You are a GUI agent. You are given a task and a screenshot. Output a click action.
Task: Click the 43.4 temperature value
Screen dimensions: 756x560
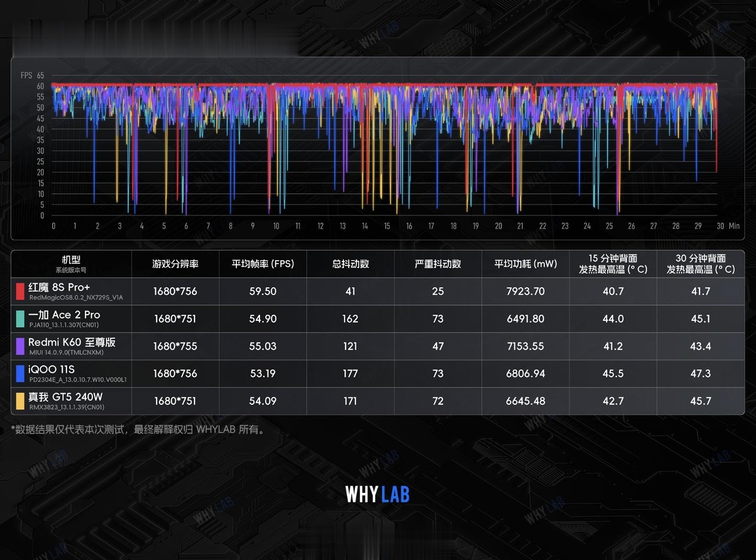click(x=700, y=346)
